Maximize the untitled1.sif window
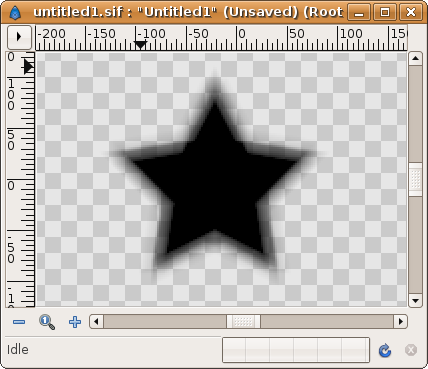Viewport: 428px width, 369px height. 385,13
